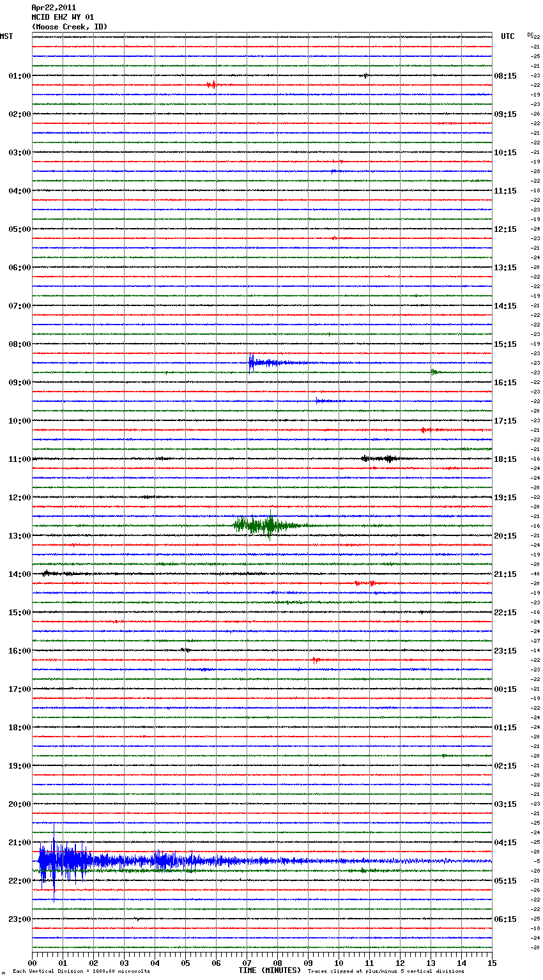Click the blue event spike below the 08:00 trace
The width and height of the screenshot is (543, 980).
click(x=252, y=363)
